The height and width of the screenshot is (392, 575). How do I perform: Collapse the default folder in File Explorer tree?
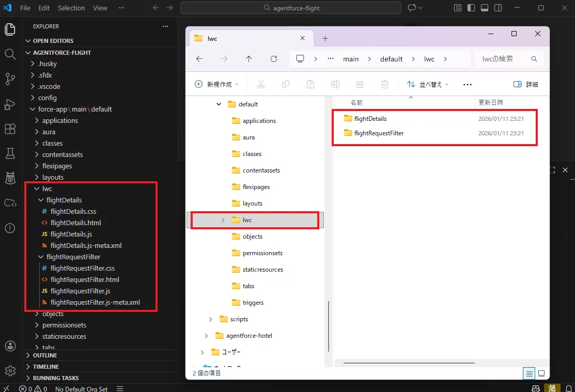(219, 104)
